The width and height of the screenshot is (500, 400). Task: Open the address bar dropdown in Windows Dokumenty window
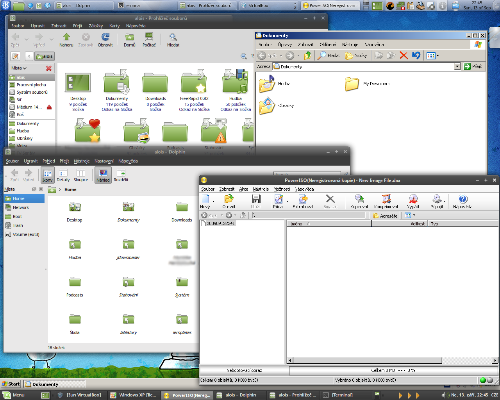click(x=457, y=66)
